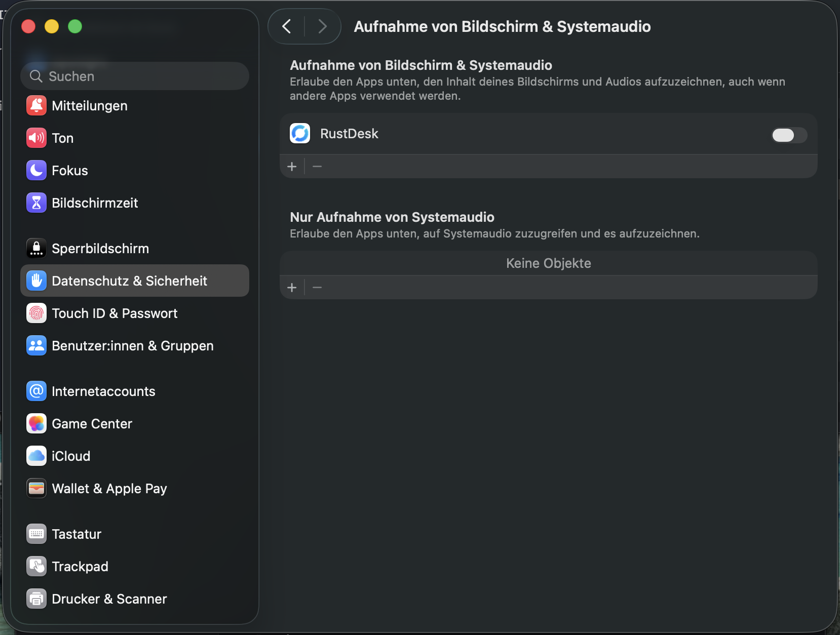
Task: Remove app from Systemaudio recording list
Action: 317,287
